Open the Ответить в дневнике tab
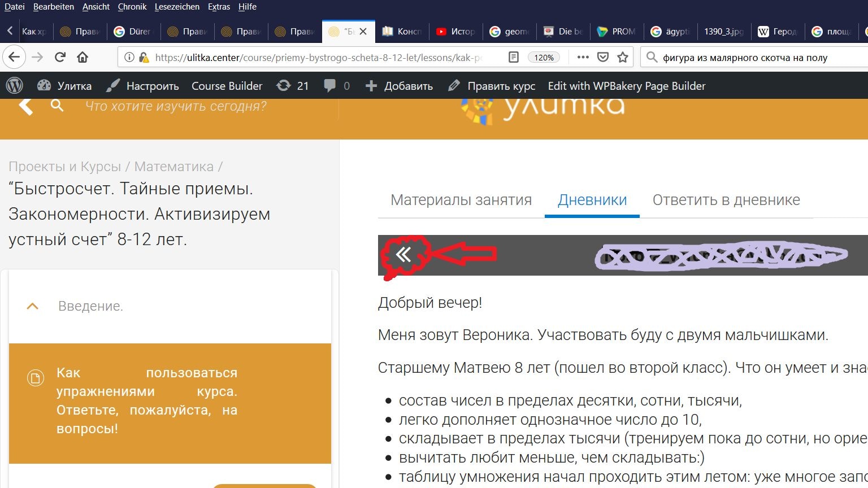This screenshot has width=868, height=488. tap(726, 200)
